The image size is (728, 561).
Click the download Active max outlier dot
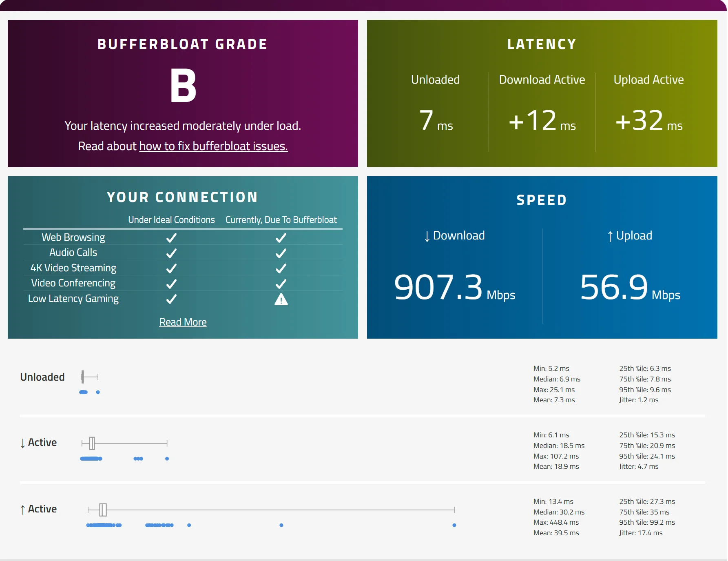[x=167, y=459]
